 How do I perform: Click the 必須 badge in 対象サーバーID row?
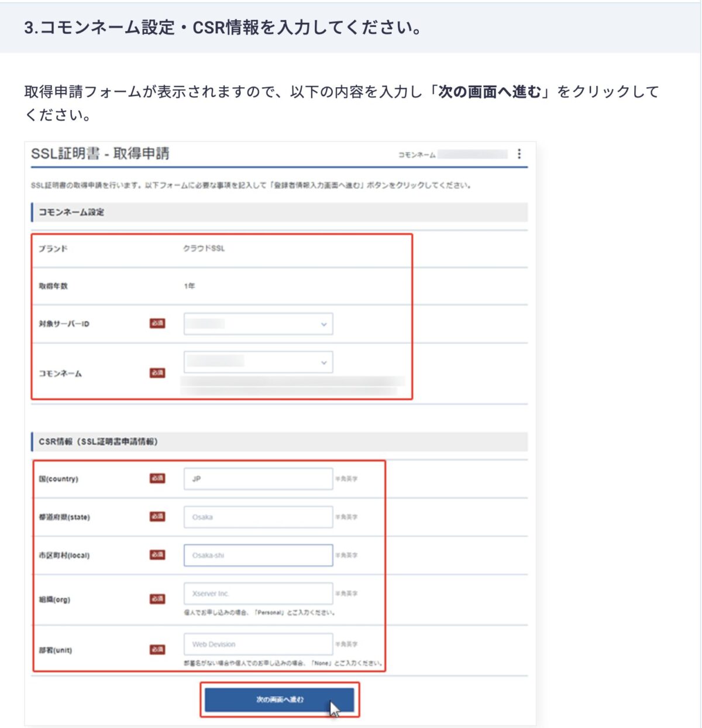point(157,323)
